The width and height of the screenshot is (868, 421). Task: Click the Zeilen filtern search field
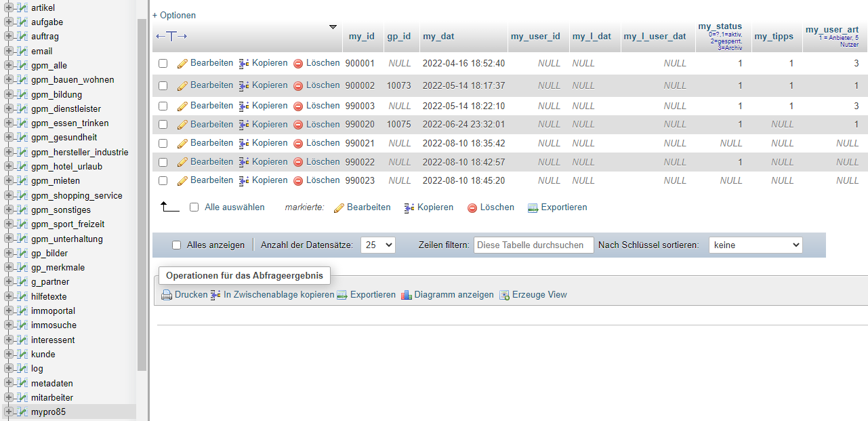click(x=533, y=245)
